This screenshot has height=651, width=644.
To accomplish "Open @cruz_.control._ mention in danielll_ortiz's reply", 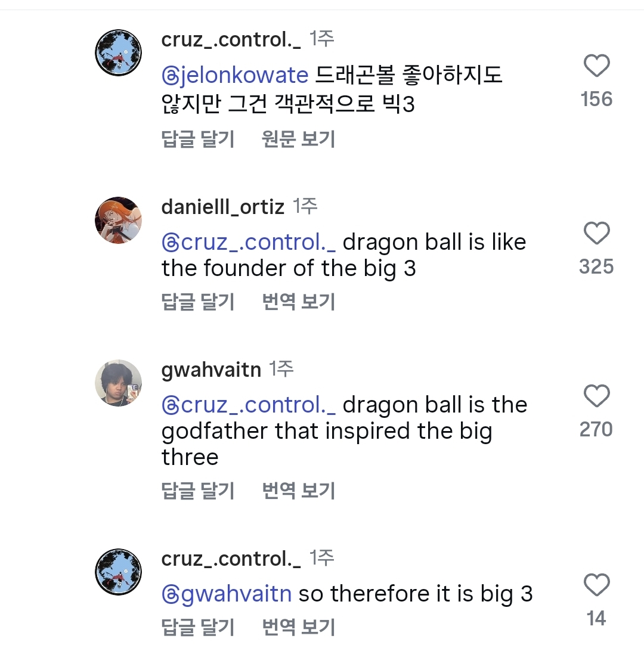I will point(249,243).
